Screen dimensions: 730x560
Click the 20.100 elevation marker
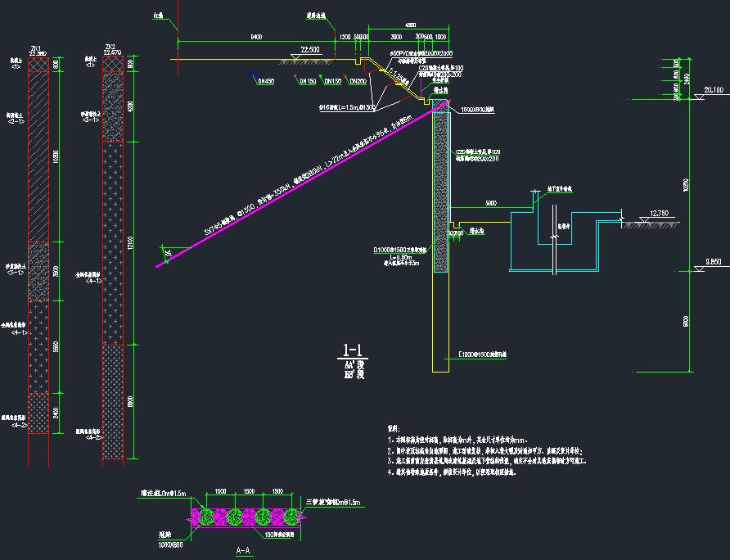coord(714,90)
